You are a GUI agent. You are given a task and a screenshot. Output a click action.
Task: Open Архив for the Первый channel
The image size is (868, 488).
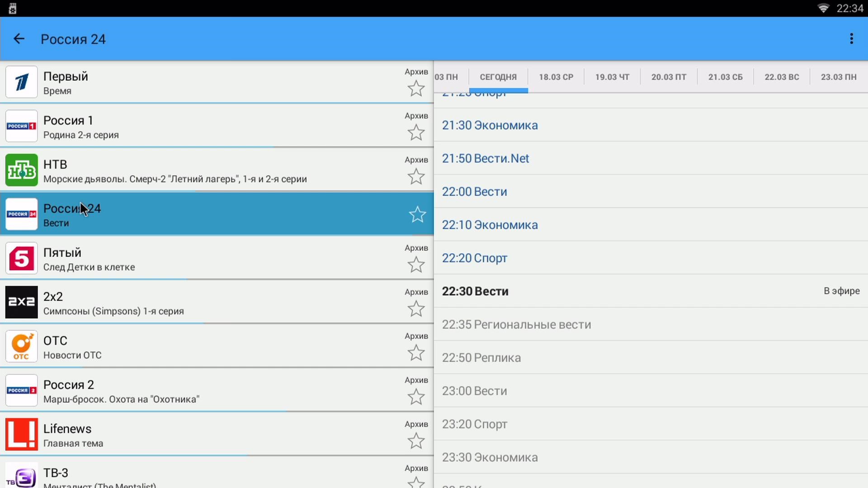pos(416,72)
